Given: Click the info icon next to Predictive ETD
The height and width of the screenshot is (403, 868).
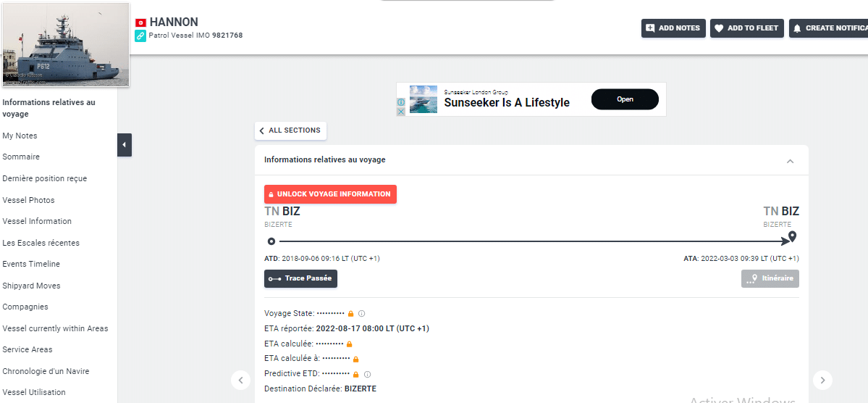Looking at the screenshot, I should (x=367, y=374).
